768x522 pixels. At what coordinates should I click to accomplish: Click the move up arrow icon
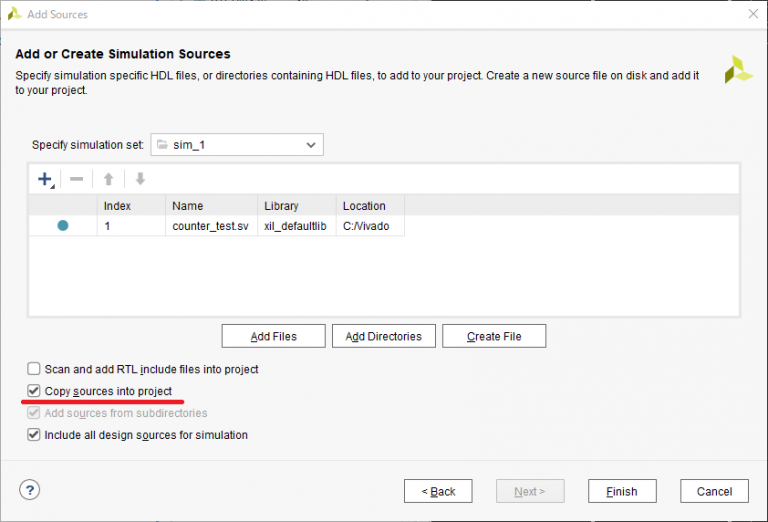pos(108,180)
